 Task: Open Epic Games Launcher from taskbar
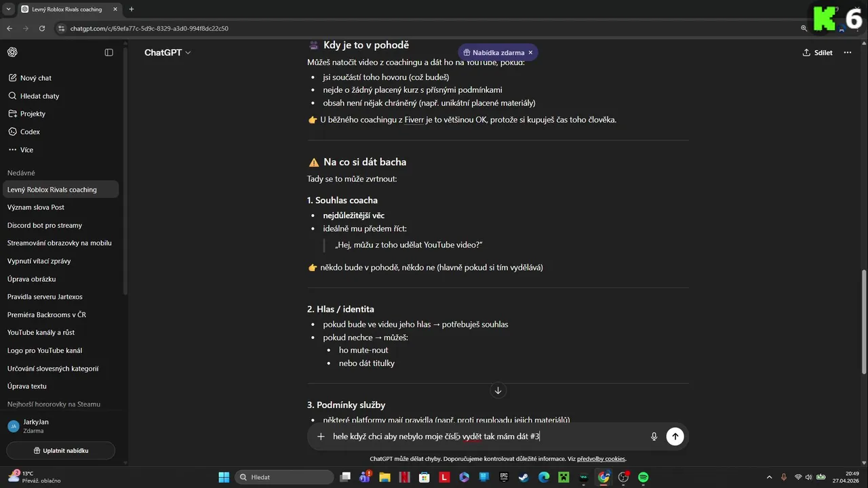click(504, 477)
